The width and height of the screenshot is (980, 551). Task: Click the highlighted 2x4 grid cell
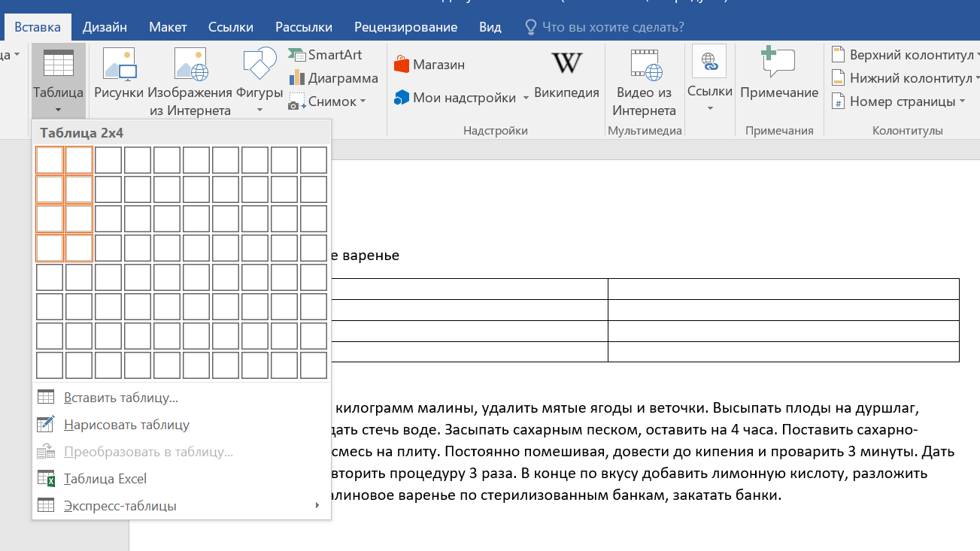(x=79, y=248)
